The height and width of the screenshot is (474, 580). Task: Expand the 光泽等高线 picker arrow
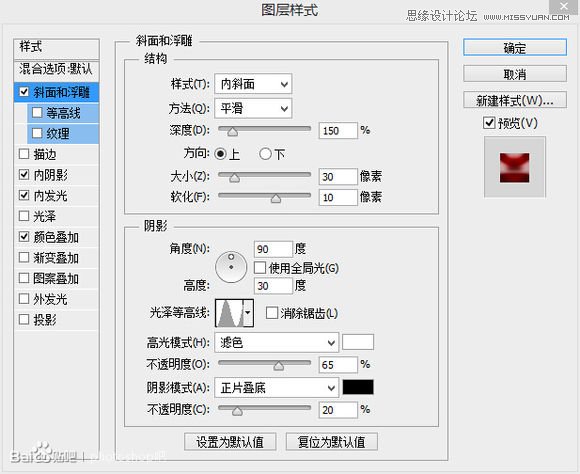[x=248, y=313]
